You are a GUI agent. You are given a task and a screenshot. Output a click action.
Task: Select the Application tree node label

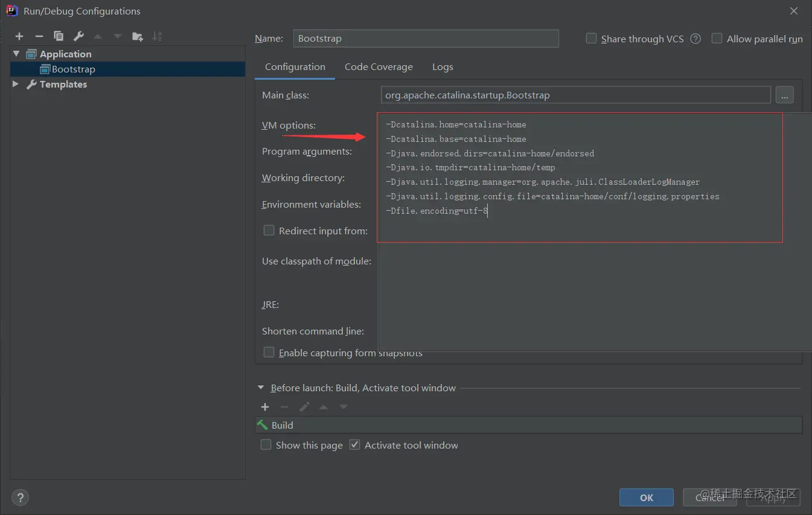pos(66,54)
